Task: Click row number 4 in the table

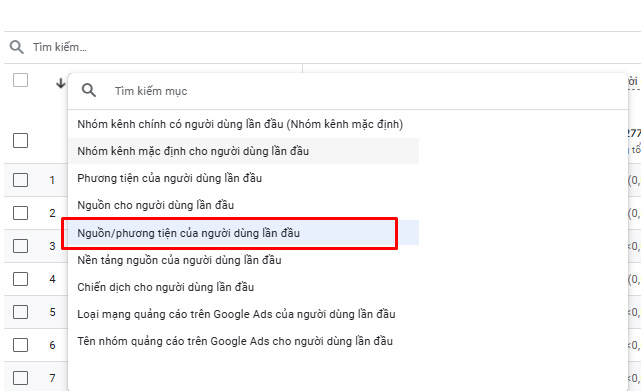Action: pyautogui.click(x=52, y=279)
